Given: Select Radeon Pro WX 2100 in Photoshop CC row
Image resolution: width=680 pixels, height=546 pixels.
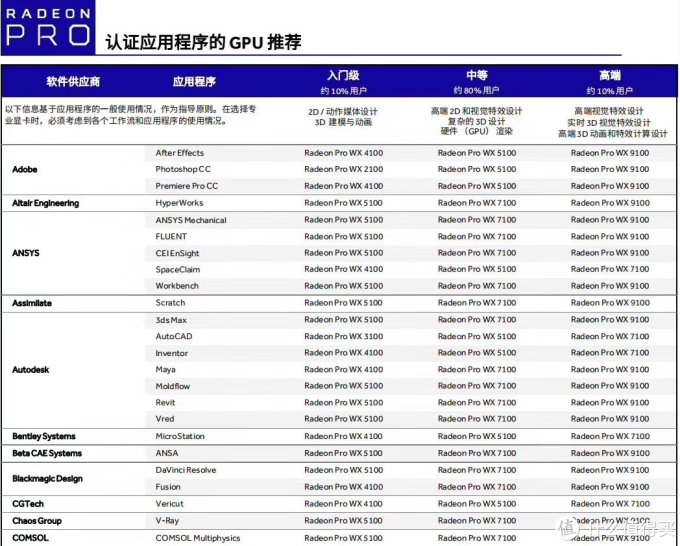Looking at the screenshot, I should 343,169.
